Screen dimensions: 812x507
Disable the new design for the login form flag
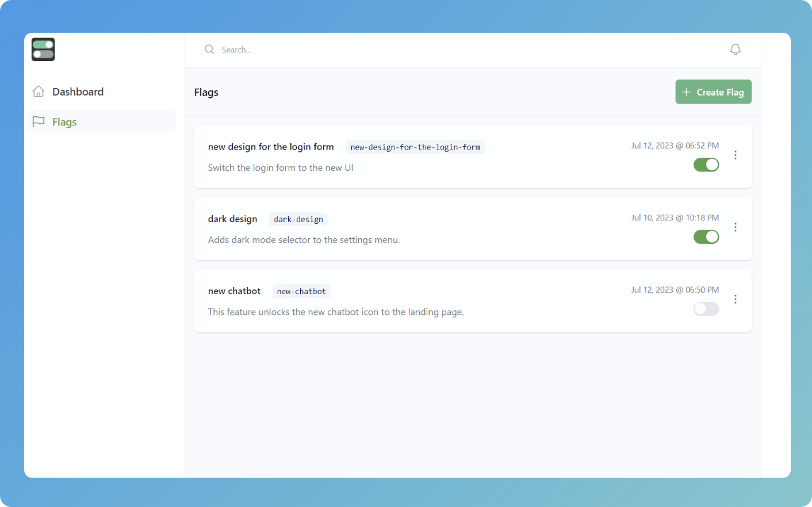[x=706, y=165]
